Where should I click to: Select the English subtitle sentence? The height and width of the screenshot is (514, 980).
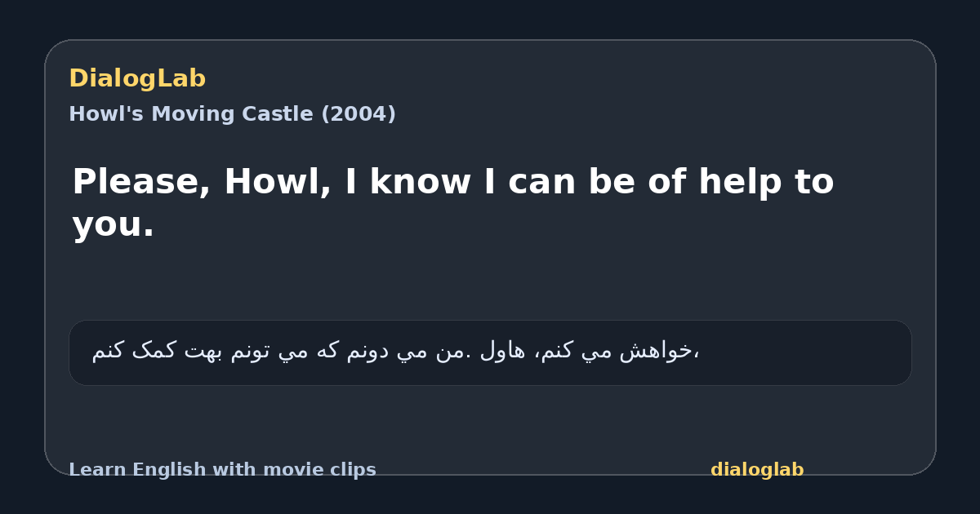(453, 202)
